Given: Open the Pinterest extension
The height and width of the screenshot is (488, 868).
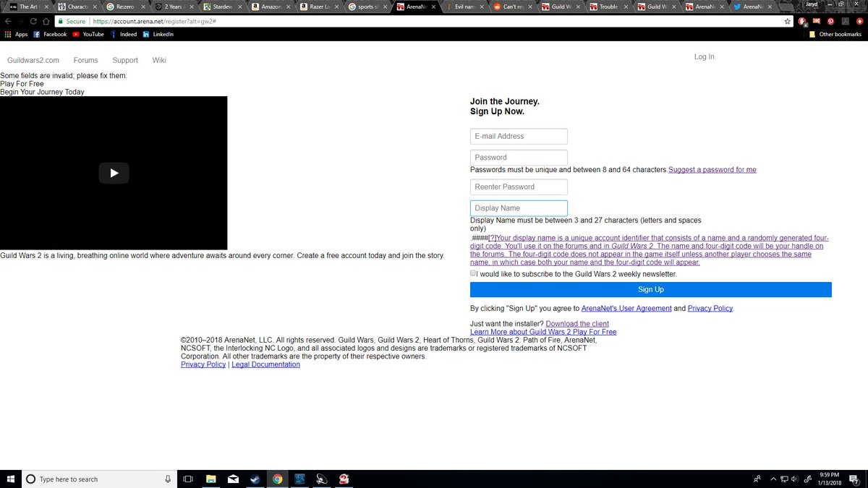Looking at the screenshot, I should pos(831,22).
